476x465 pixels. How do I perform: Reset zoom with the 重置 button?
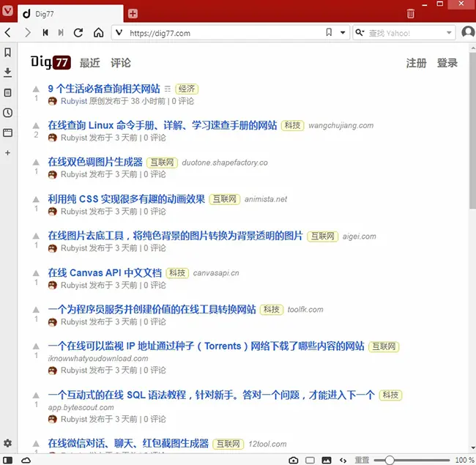pyautogui.click(x=362, y=460)
